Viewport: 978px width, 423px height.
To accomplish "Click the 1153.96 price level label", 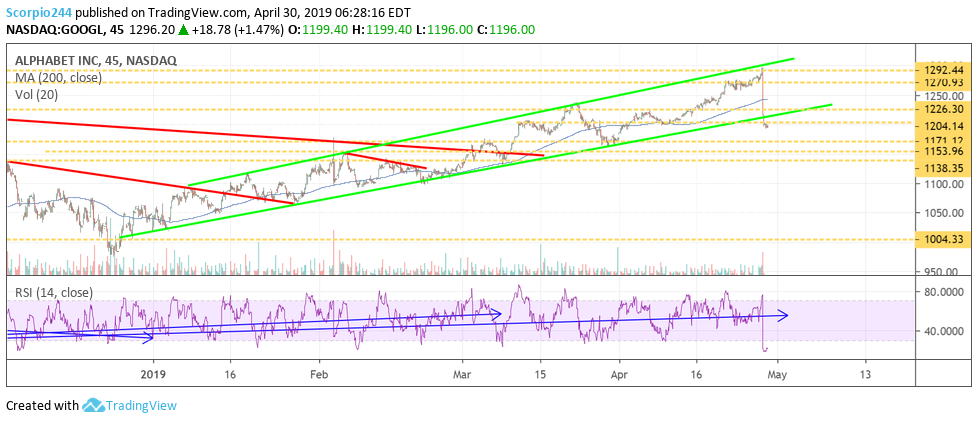I will (942, 152).
